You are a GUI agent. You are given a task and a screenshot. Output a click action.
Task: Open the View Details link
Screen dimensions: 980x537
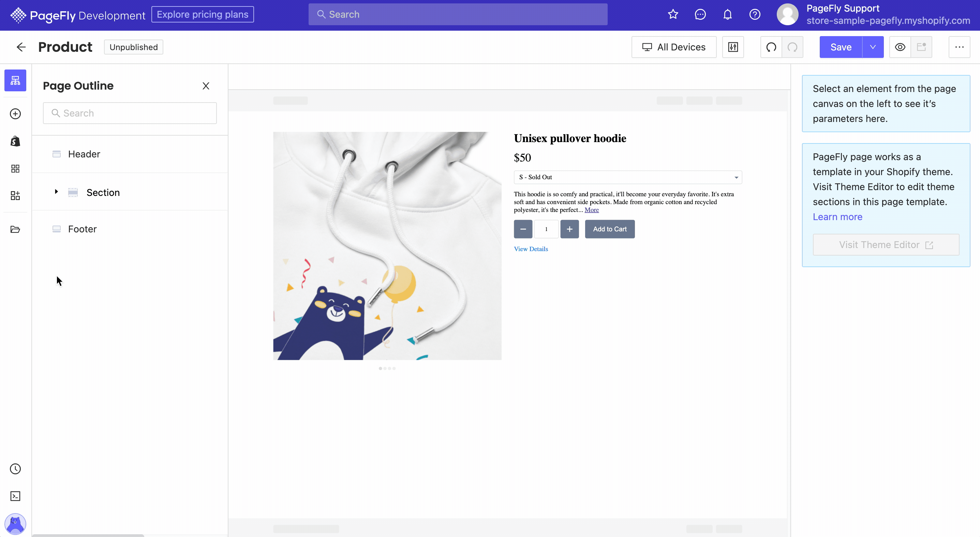coord(531,249)
